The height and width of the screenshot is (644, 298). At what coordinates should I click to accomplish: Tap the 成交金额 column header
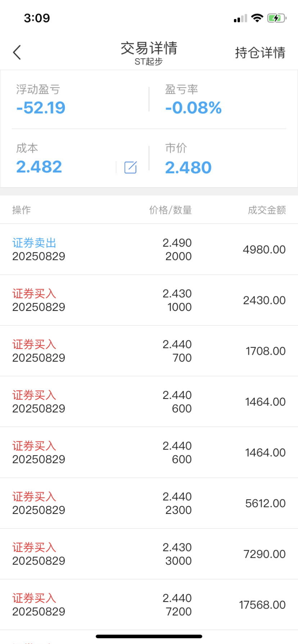pos(267,210)
